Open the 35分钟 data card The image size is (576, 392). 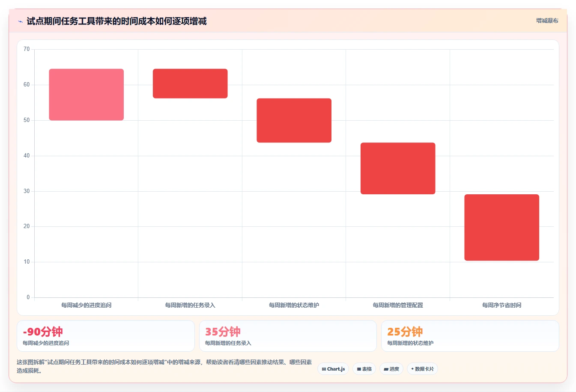288,336
